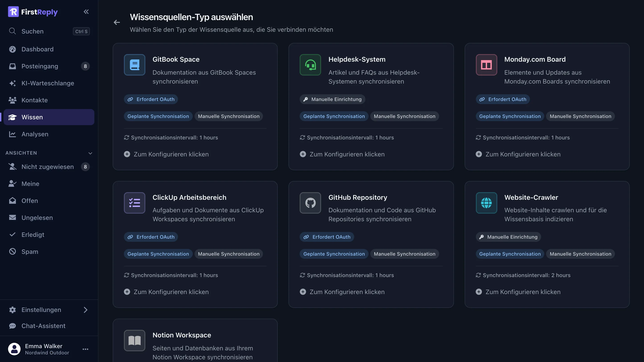Click the GitBook Space book icon
This screenshot has width=644, height=362.
pyautogui.click(x=134, y=65)
